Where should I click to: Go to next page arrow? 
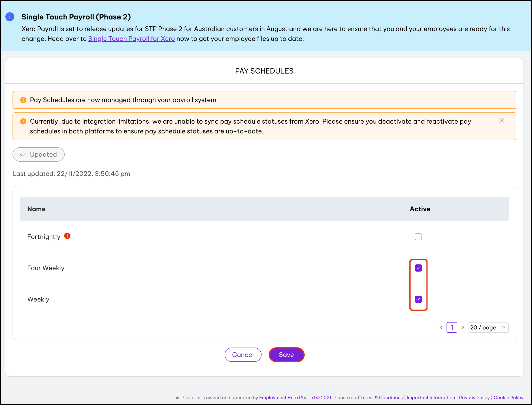point(462,327)
